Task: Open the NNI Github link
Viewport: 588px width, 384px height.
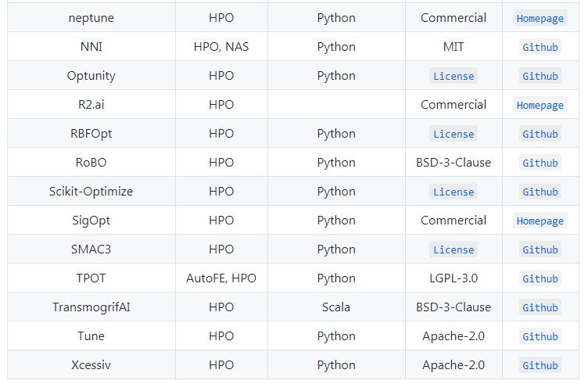Action: pyautogui.click(x=540, y=47)
